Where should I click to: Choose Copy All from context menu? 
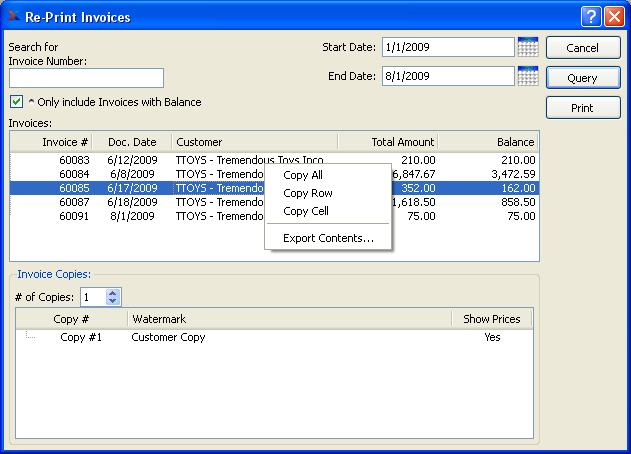click(303, 175)
